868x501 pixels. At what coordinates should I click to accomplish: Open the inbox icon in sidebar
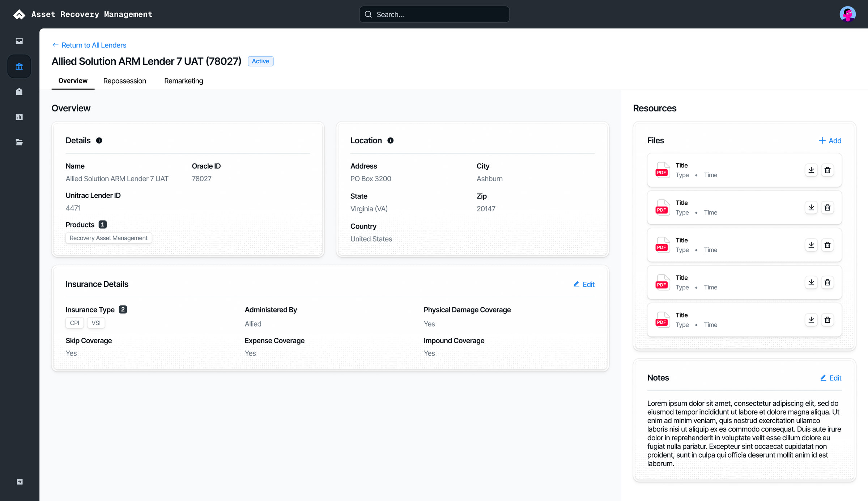19,41
